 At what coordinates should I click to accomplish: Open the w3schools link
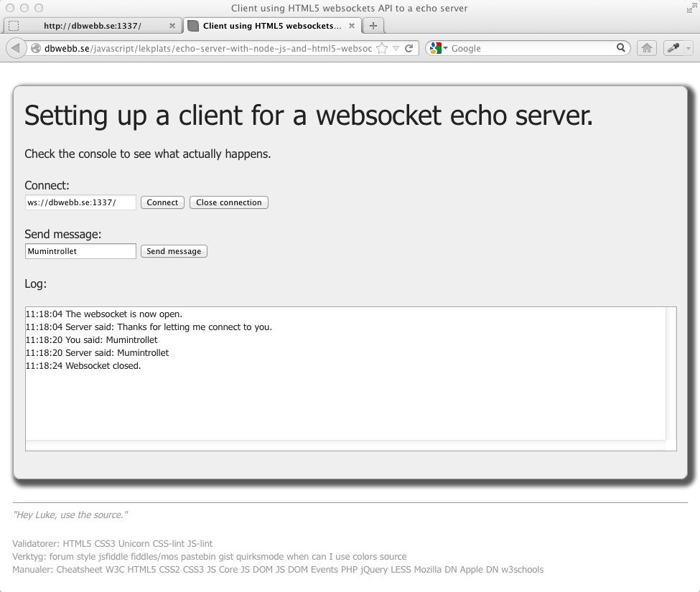click(523, 569)
